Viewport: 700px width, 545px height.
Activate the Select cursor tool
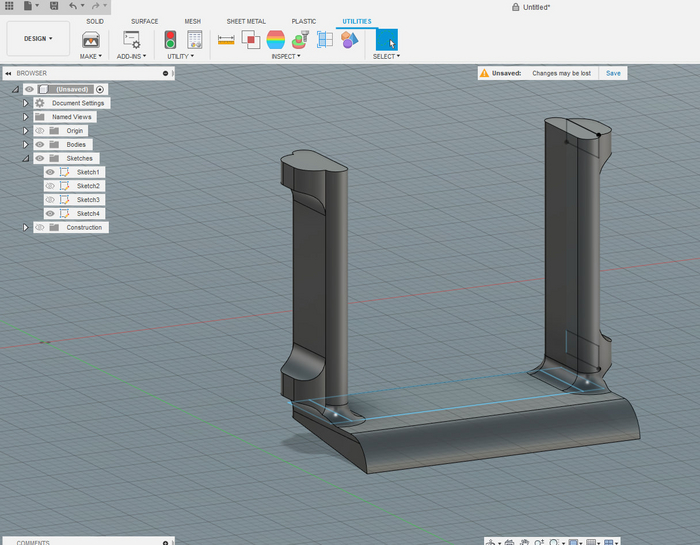(x=386, y=40)
